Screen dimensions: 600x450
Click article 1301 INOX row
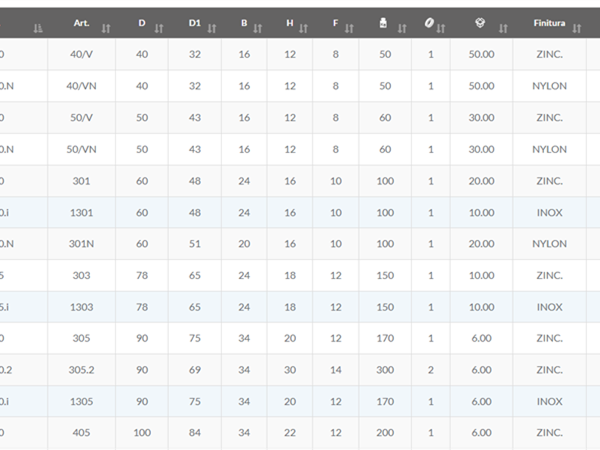click(x=300, y=213)
